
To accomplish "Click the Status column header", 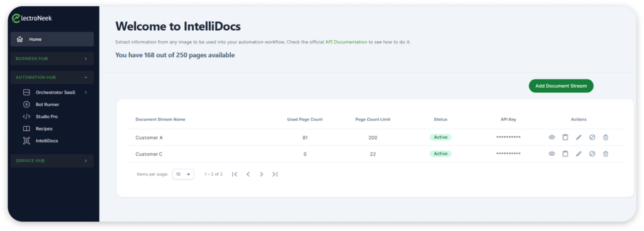I will click(x=440, y=120).
